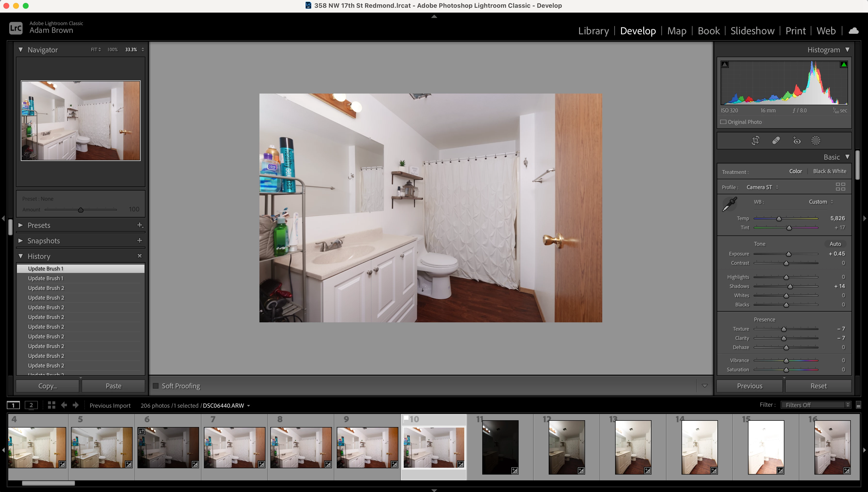Screen dimensions: 868x492
Task: Switch to the Library module
Action: 593,31
